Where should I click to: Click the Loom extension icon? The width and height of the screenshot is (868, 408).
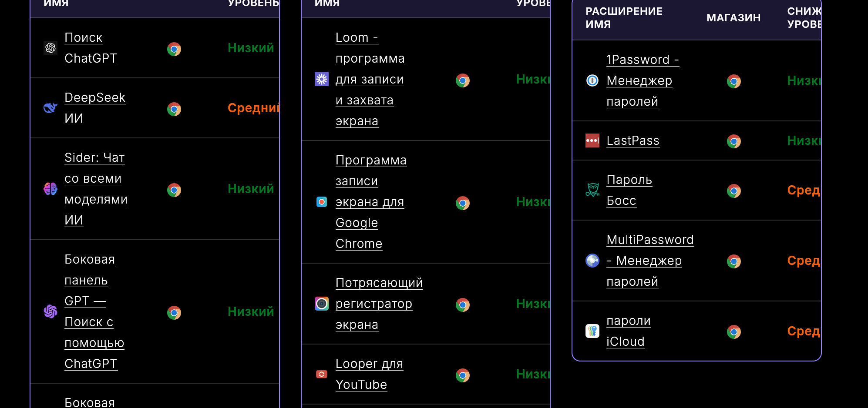[x=322, y=79]
